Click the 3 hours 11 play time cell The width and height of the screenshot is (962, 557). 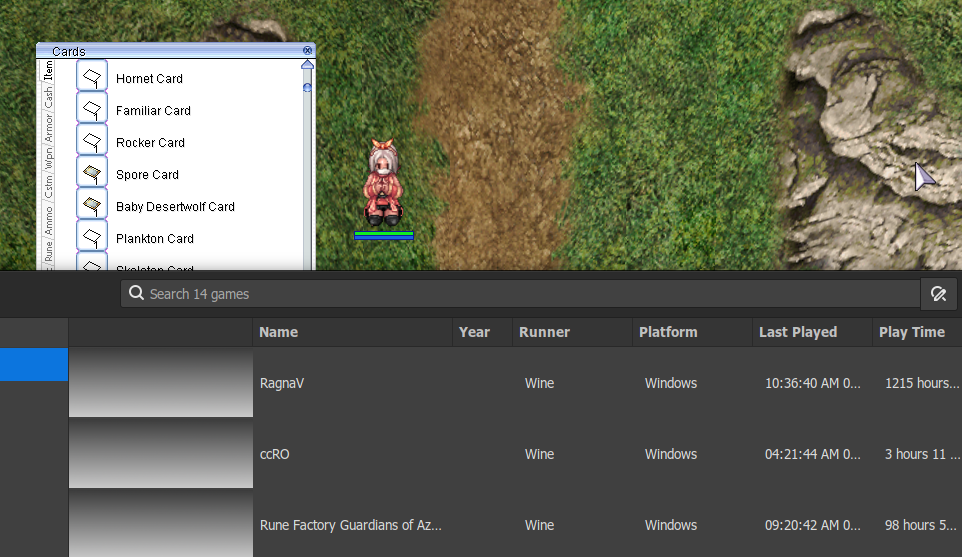click(922, 455)
